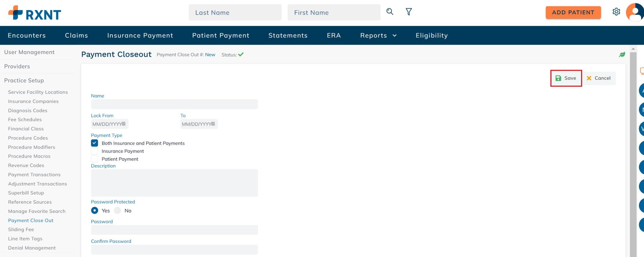
Task: Open the Lock From calendar icon
Action: (124, 124)
